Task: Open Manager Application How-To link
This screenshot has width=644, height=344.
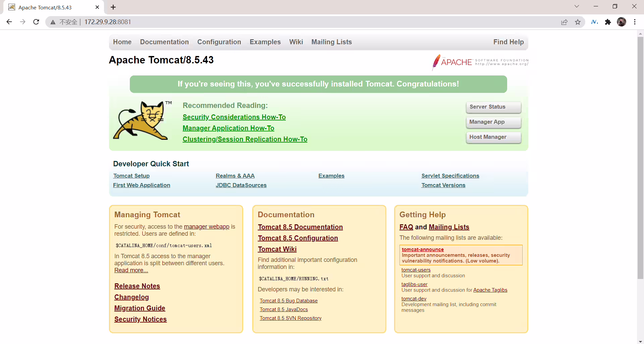Action: click(x=228, y=128)
